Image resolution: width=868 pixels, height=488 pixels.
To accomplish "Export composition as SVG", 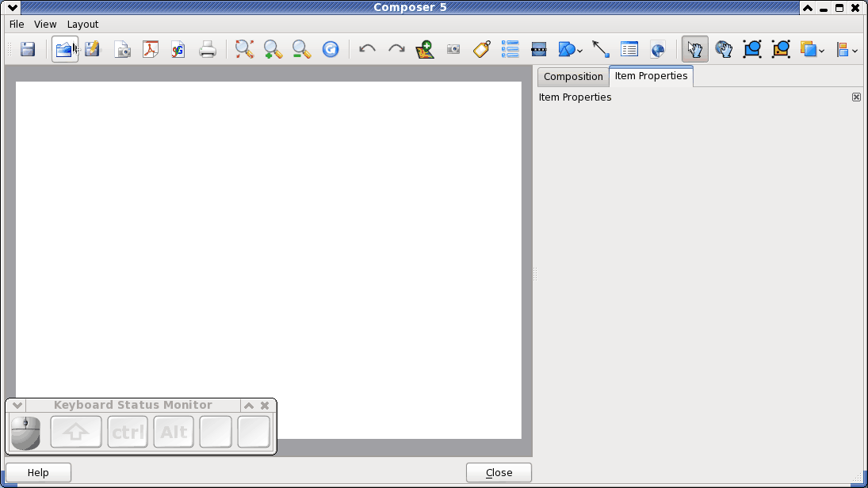I will tap(178, 49).
